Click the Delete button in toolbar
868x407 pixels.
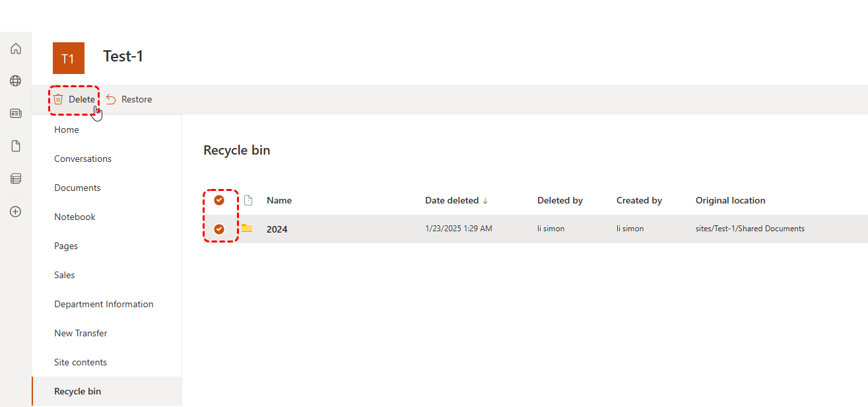click(75, 99)
